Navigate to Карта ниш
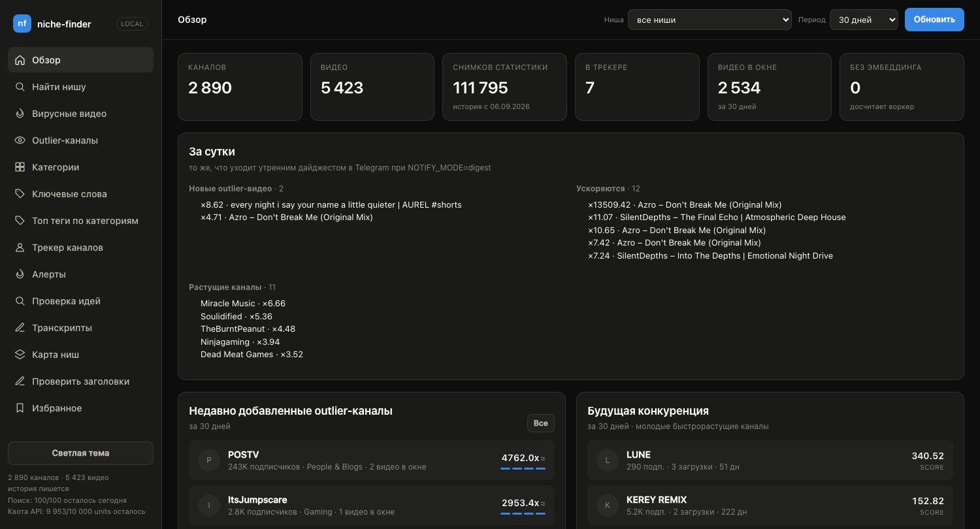Screen dimensions: 980x529 pos(80,355)
